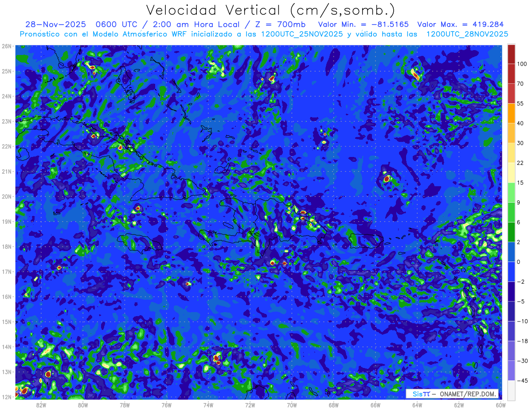Click the legend value '55'
532x411 pixels.
520,104
